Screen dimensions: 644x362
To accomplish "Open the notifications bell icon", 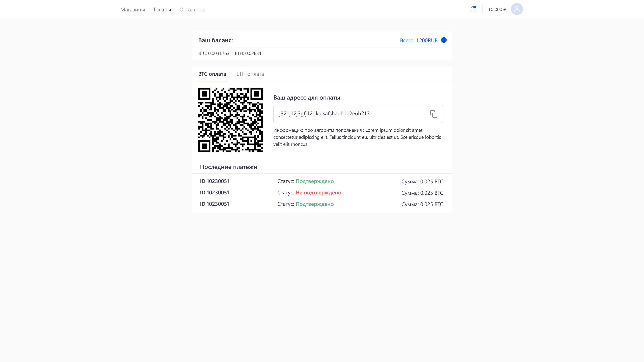I will [x=472, y=10].
